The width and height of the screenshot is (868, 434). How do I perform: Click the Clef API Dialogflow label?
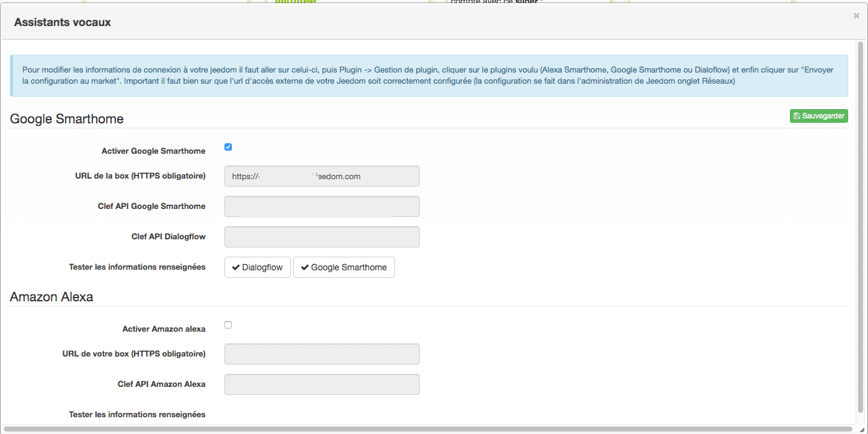pos(169,236)
